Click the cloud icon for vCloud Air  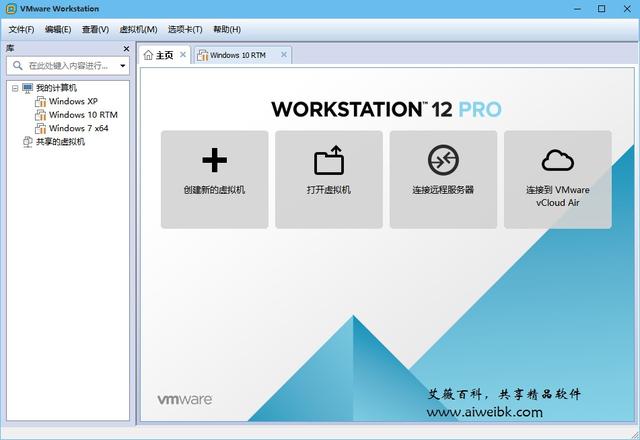[x=558, y=160]
